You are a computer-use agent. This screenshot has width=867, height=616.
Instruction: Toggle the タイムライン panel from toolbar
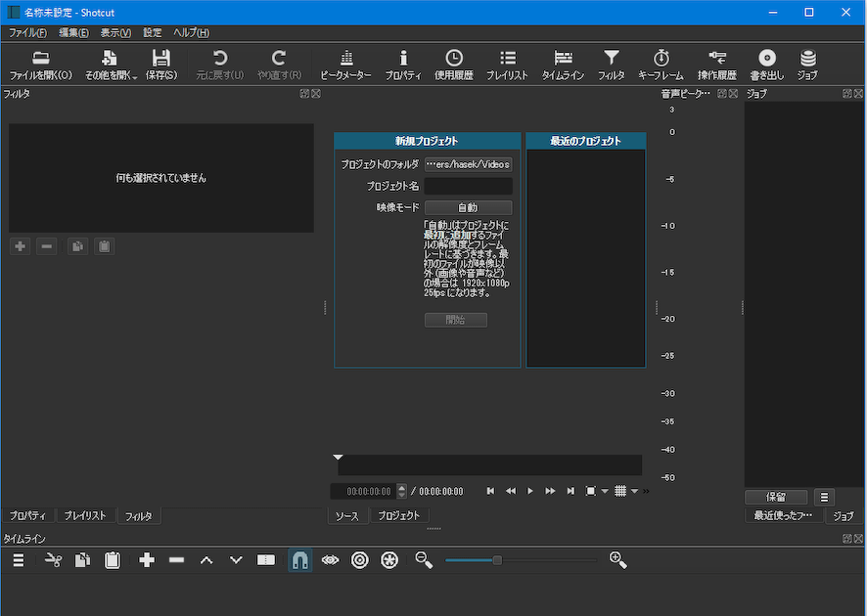point(563,65)
